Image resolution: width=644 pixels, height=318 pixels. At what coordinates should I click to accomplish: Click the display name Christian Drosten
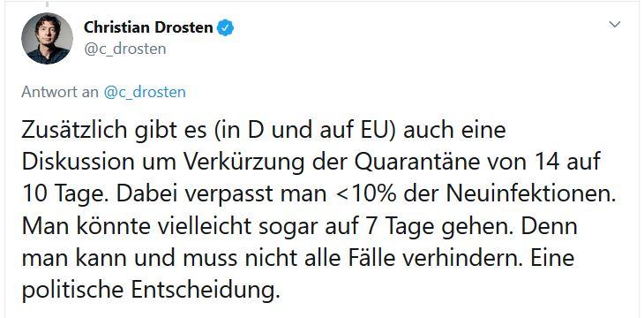(x=148, y=27)
